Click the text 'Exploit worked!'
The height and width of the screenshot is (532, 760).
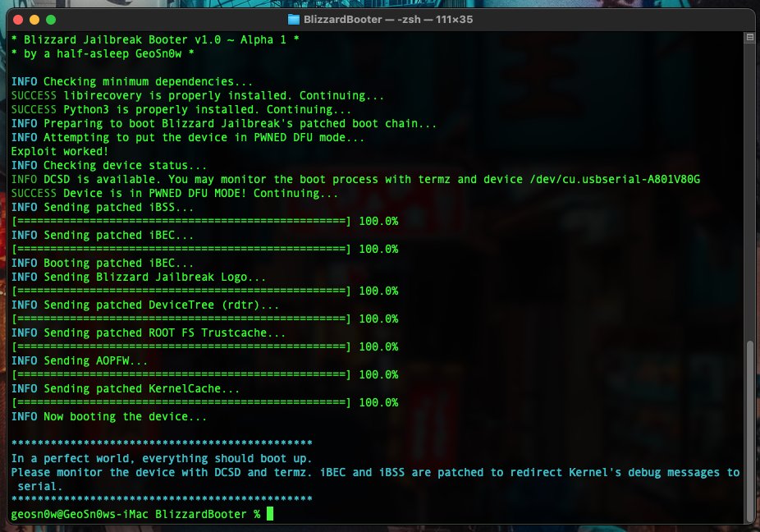point(60,151)
